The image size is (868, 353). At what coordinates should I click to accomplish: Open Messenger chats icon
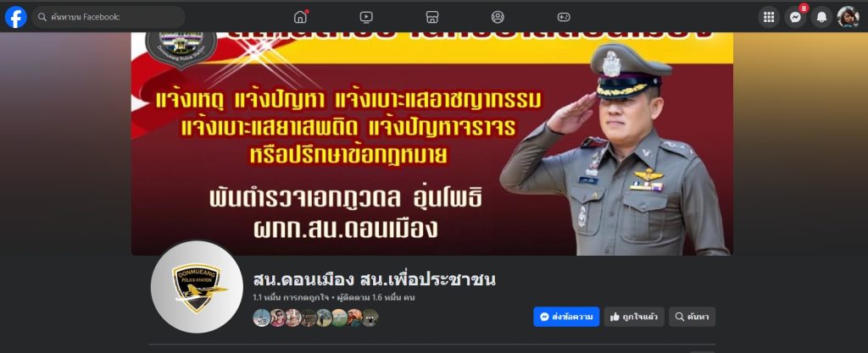pyautogui.click(x=795, y=17)
